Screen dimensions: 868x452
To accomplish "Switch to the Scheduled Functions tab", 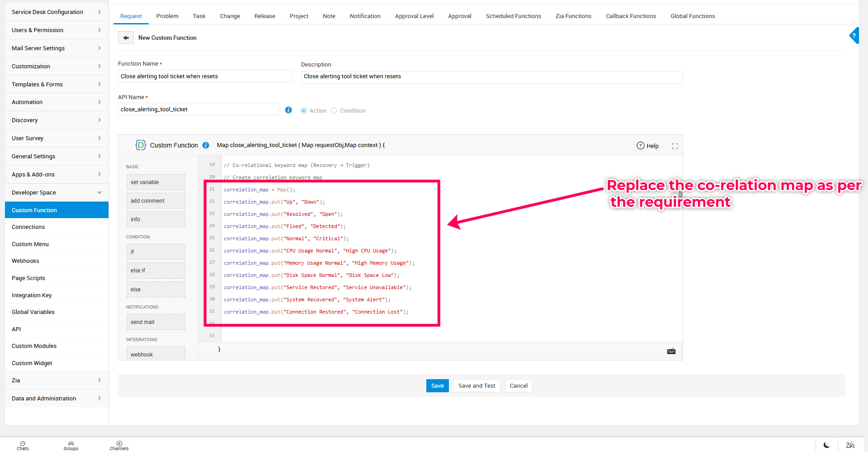I will click(513, 16).
